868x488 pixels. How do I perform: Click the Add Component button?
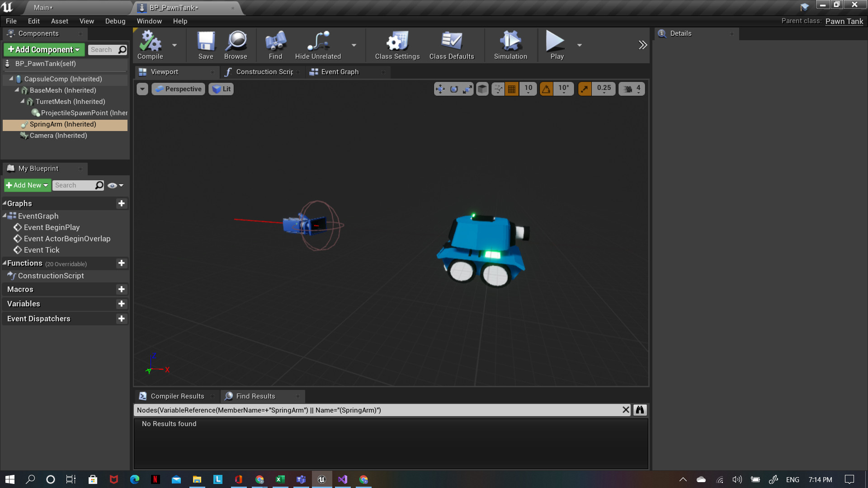(x=44, y=50)
